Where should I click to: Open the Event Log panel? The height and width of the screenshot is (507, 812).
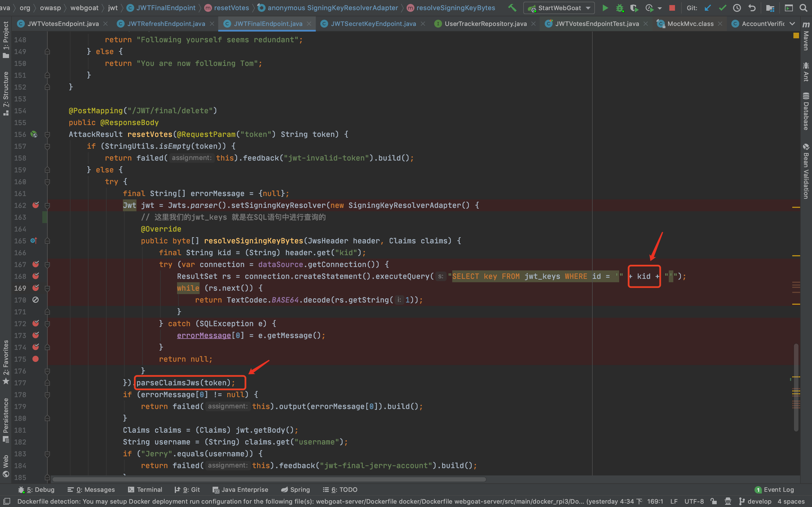click(775, 490)
